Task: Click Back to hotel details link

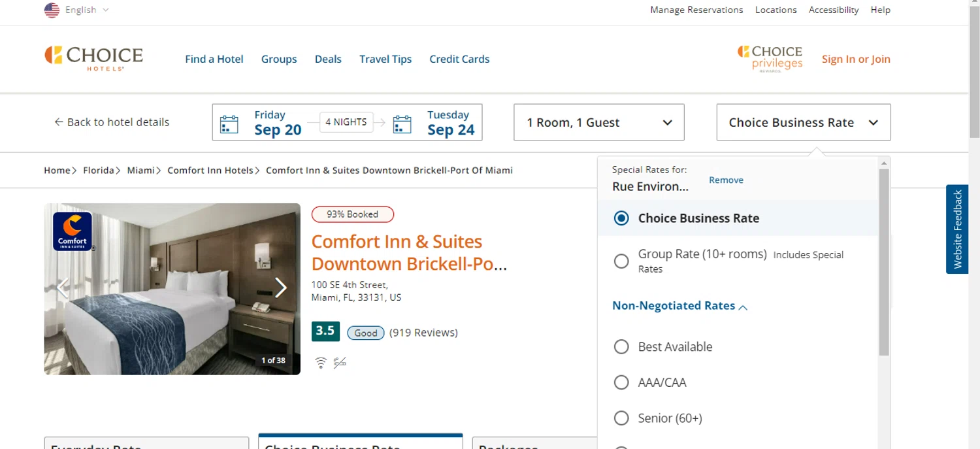Action: (112, 122)
